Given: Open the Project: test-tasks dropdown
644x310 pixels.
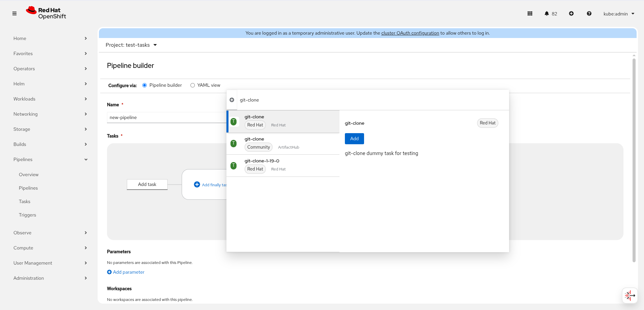Looking at the screenshot, I should 131,45.
